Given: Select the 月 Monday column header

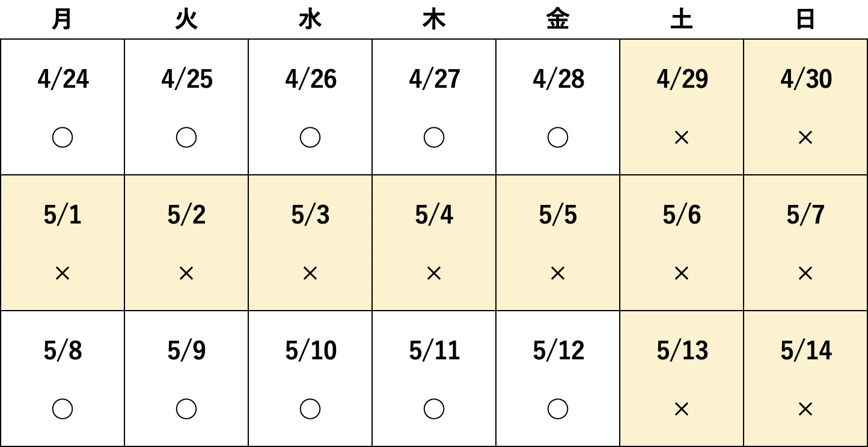Looking at the screenshot, I should (63, 20).
